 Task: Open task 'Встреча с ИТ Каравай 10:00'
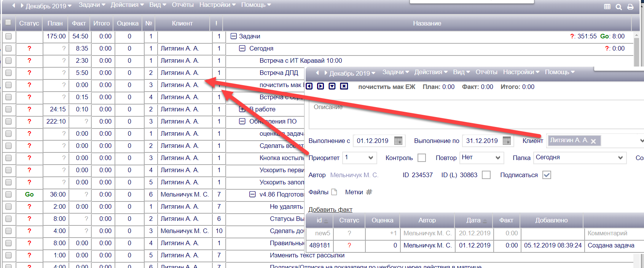tap(300, 60)
